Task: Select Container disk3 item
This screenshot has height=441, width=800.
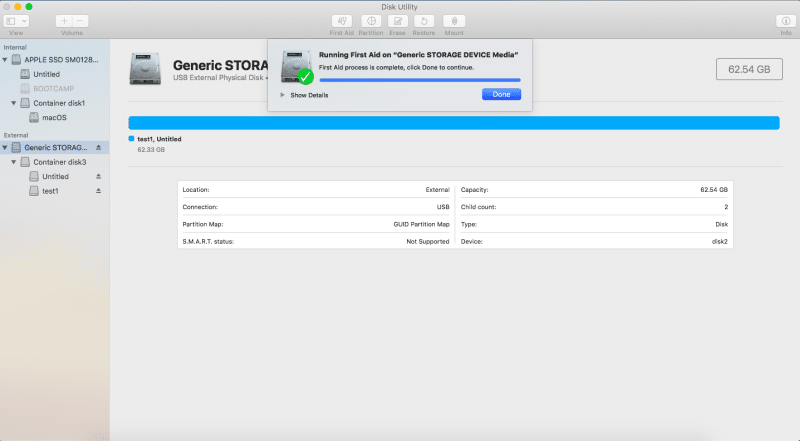Action: point(55,162)
